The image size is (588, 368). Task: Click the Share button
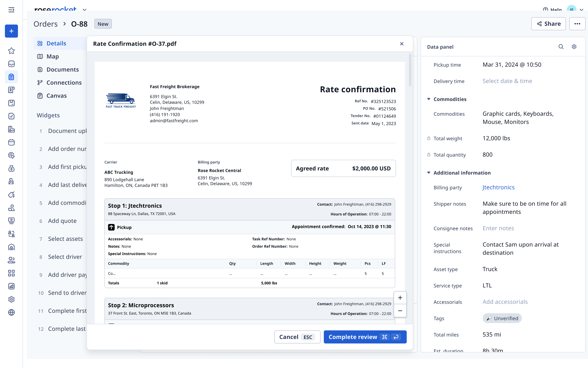548,24
